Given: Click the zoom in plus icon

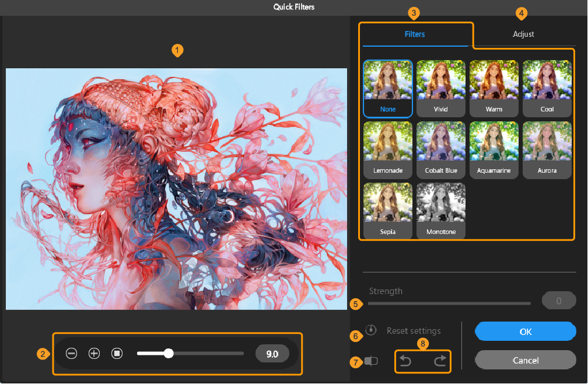Looking at the screenshot, I should click(x=94, y=353).
